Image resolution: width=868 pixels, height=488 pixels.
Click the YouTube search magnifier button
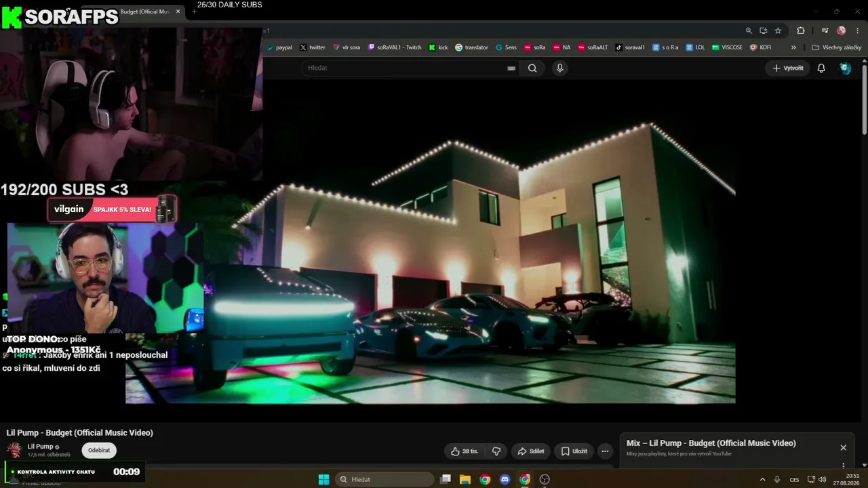pyautogui.click(x=532, y=68)
